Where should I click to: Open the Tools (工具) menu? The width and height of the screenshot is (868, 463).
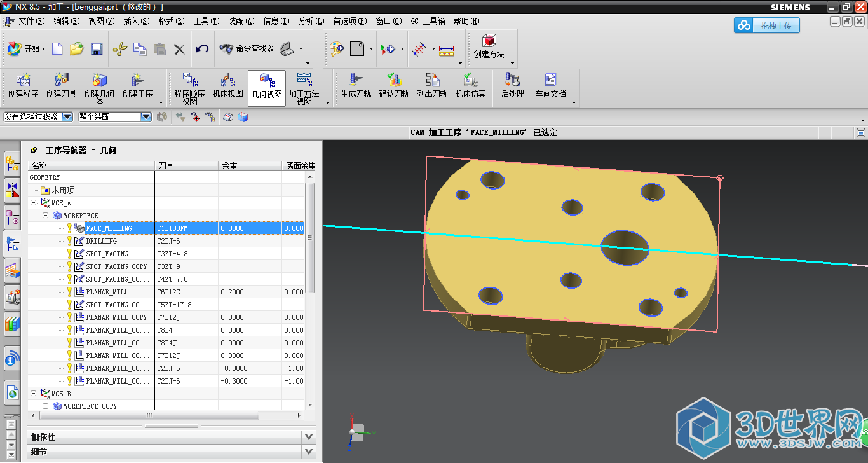click(206, 21)
